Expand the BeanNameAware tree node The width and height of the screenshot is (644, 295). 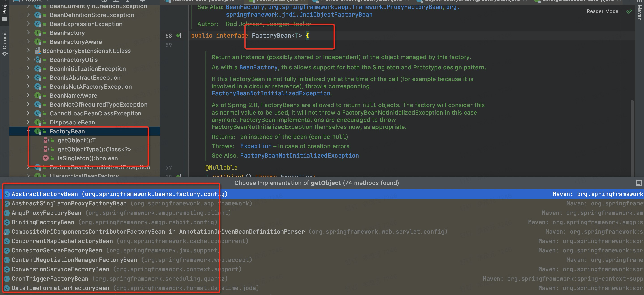28,95
